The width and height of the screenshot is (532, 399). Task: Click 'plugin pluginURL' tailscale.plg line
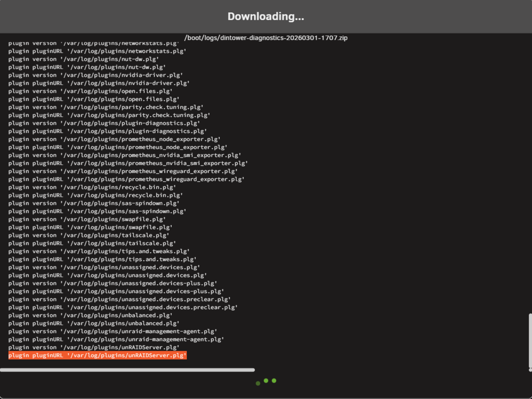(92, 243)
